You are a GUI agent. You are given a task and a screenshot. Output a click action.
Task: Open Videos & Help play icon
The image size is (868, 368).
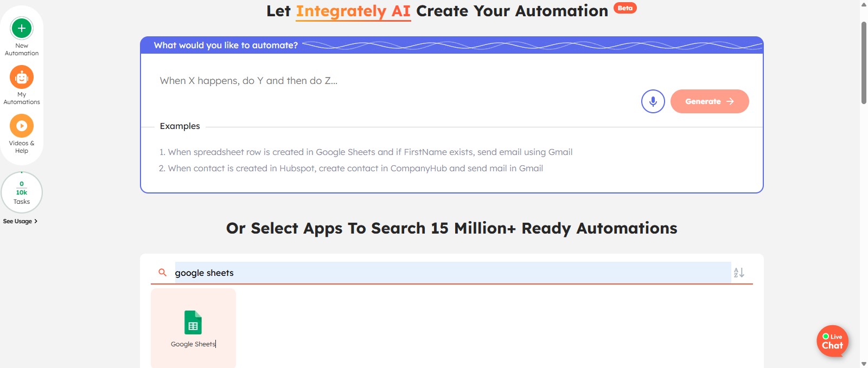[x=22, y=126]
